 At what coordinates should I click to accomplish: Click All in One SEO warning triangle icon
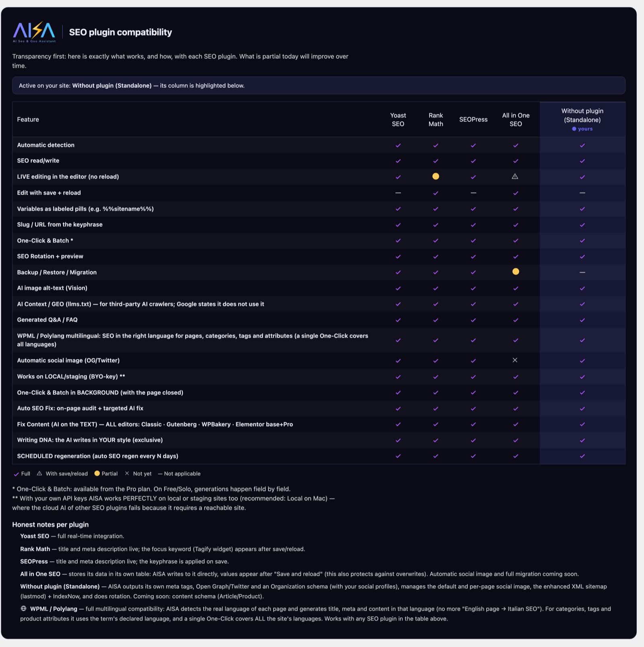515,176
